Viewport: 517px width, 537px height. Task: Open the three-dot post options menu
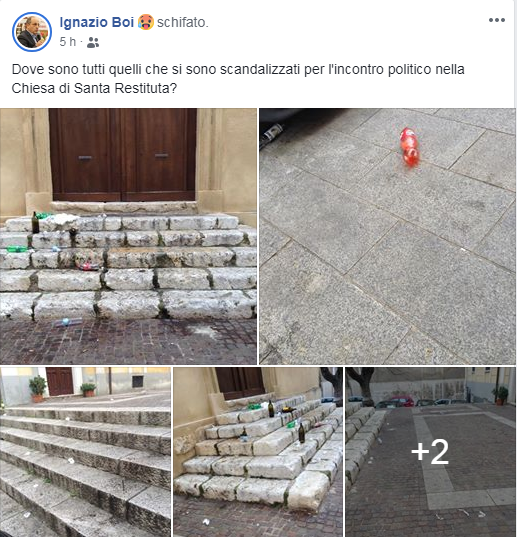click(x=497, y=20)
